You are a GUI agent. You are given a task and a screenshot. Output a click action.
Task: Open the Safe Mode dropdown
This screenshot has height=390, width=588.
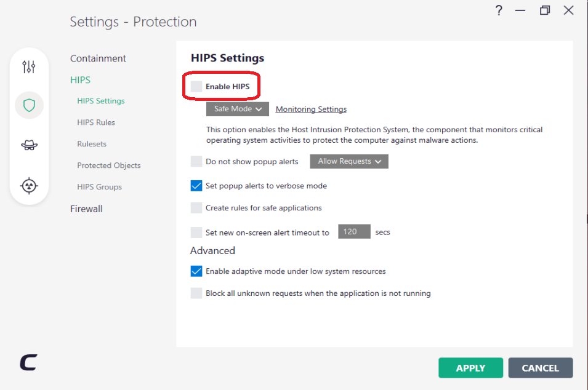[238, 109]
